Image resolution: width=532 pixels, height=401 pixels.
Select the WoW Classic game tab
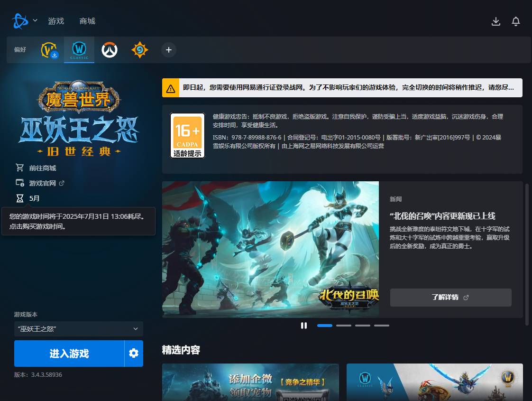tap(79, 50)
